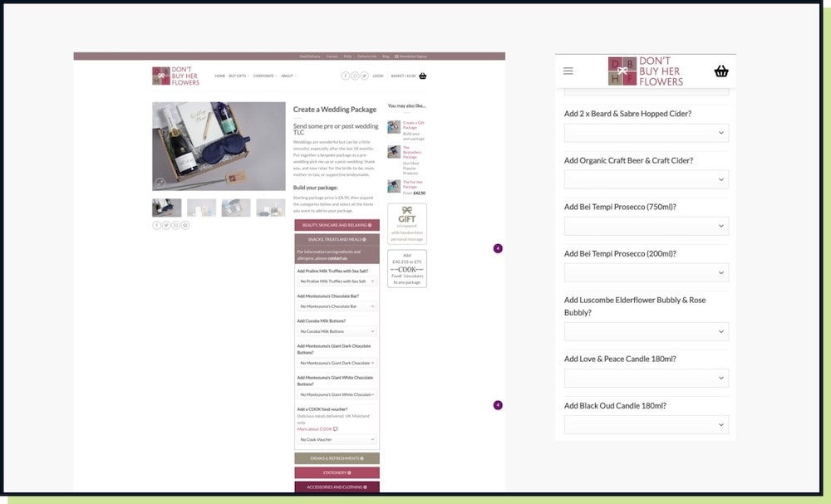Open the FAQs top bar link
The width and height of the screenshot is (831, 504).
347,56
